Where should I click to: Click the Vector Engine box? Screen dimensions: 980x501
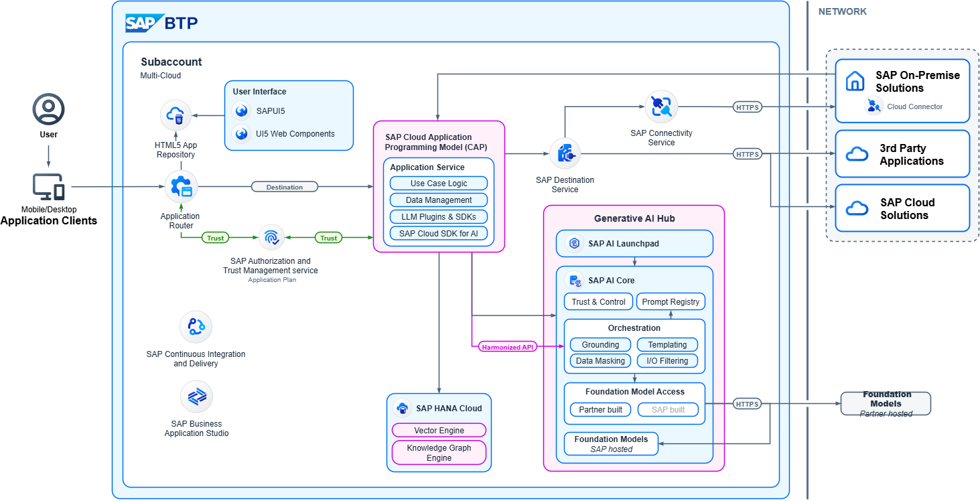click(x=439, y=431)
